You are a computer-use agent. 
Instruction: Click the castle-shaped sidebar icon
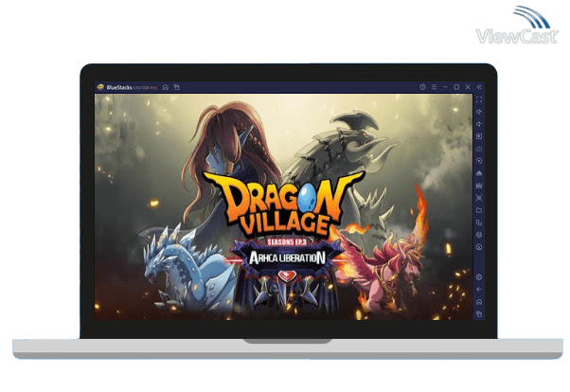point(479,186)
